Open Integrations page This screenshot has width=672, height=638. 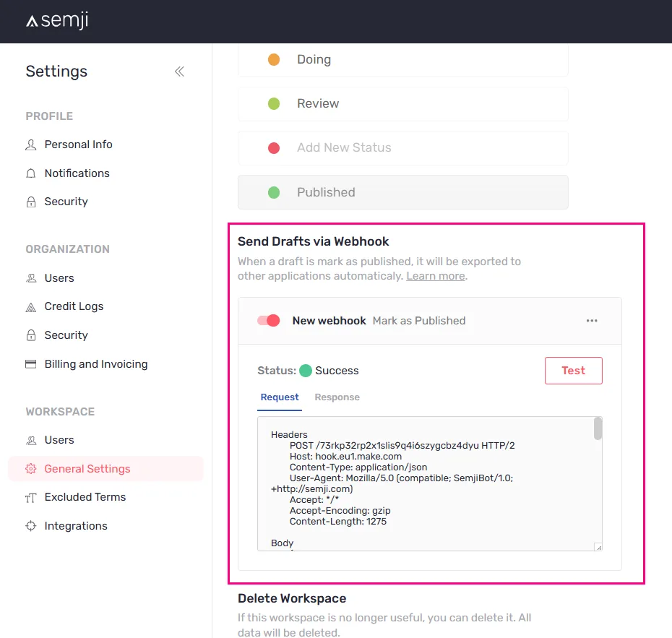coord(76,526)
